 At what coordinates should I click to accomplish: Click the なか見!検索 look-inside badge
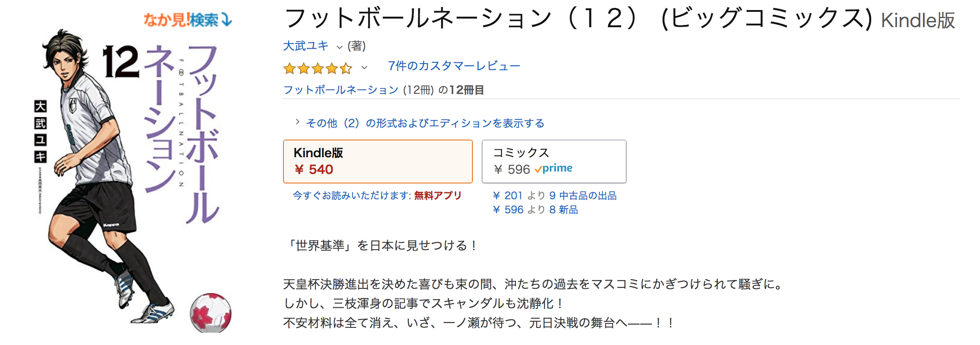coord(188,20)
